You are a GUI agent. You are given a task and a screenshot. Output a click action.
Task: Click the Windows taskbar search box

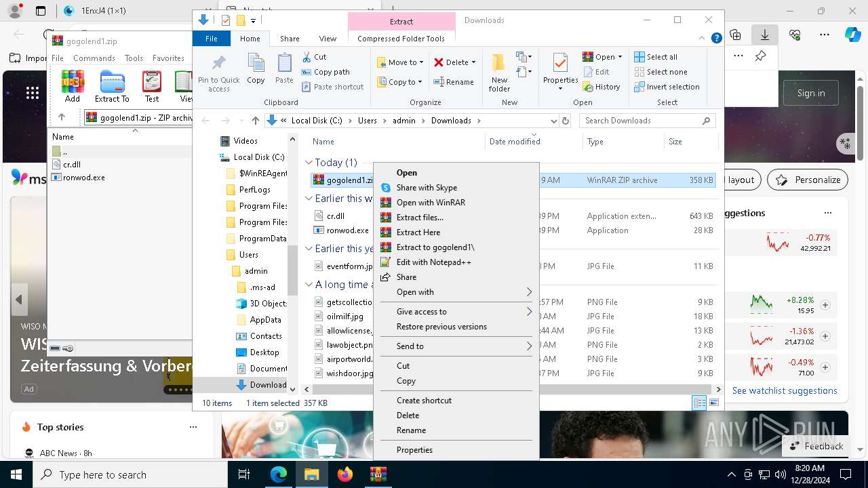130,474
